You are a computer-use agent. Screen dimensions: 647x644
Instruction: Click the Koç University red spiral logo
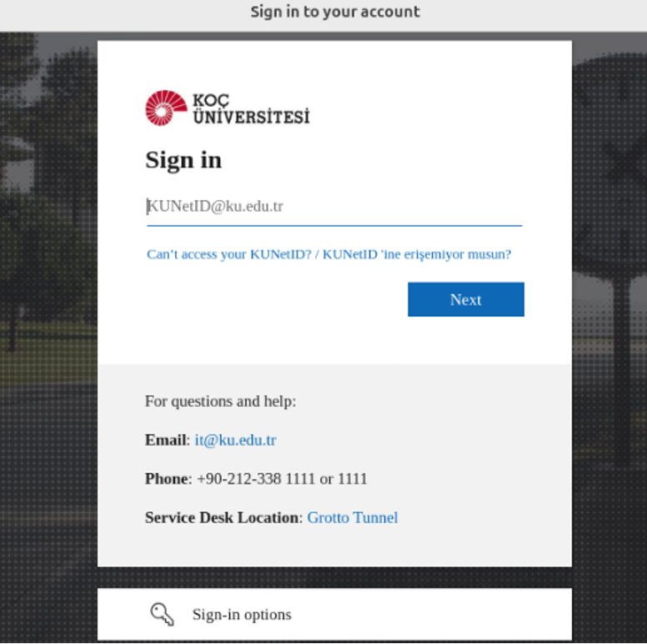(x=166, y=108)
